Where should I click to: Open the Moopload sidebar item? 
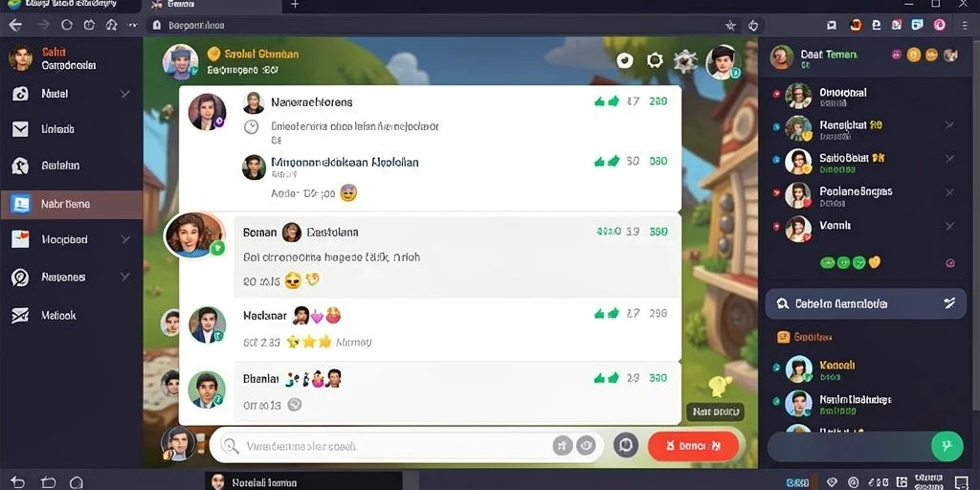pyautogui.click(x=71, y=239)
